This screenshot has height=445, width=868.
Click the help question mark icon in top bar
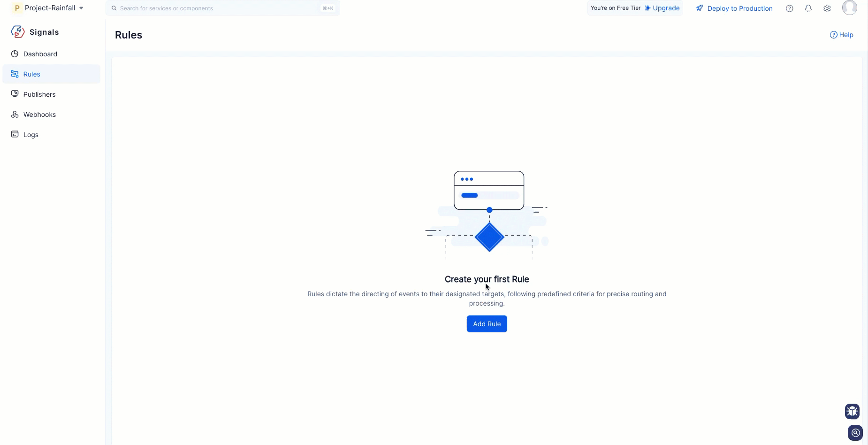click(789, 8)
